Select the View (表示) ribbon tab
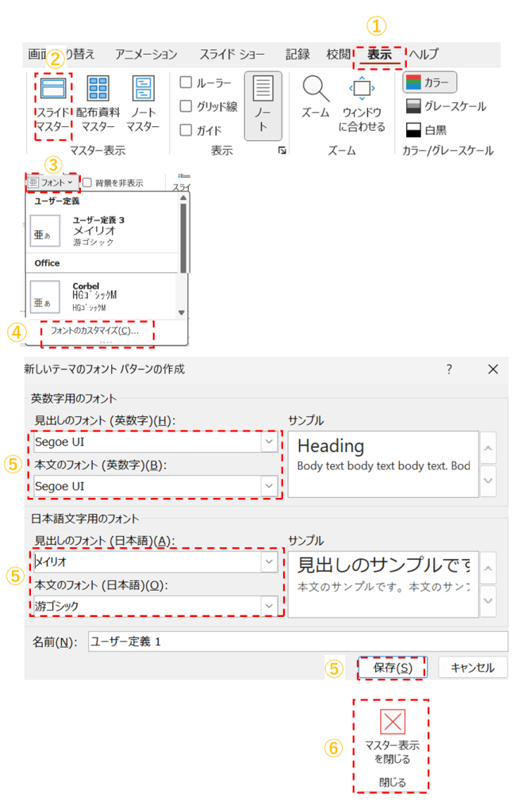 click(379, 55)
